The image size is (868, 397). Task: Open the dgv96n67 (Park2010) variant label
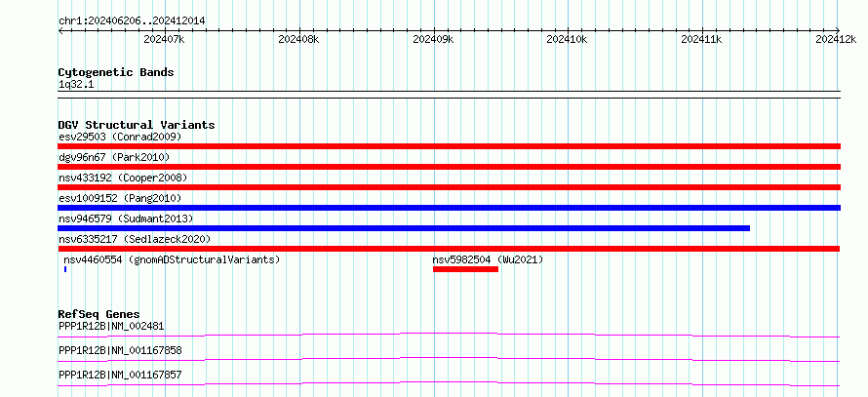click(114, 157)
